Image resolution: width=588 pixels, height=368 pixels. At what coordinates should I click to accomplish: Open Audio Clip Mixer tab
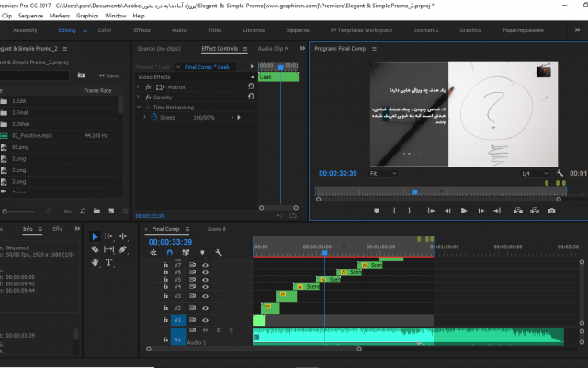tap(273, 49)
